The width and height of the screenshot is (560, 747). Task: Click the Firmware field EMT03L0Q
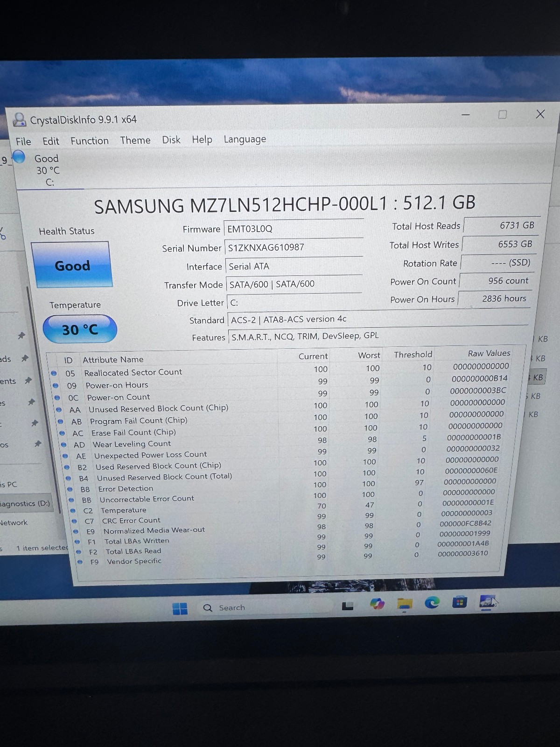(294, 228)
